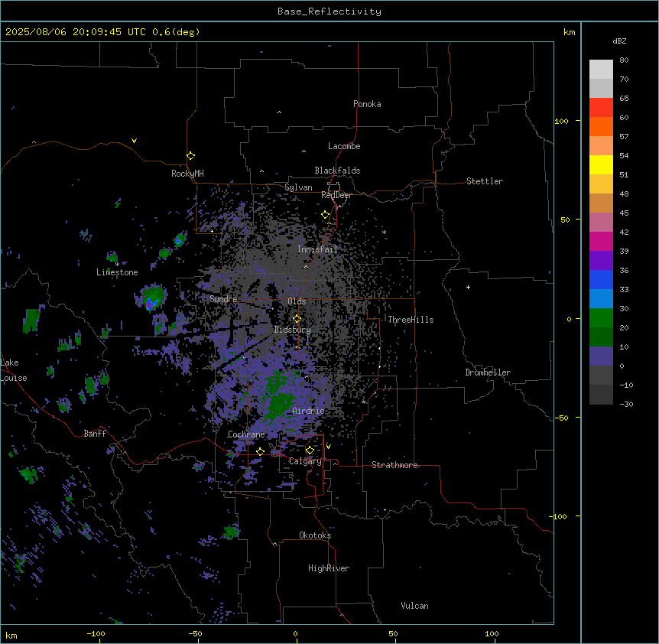
Task: Select the Stettler label
Action: pos(485,181)
